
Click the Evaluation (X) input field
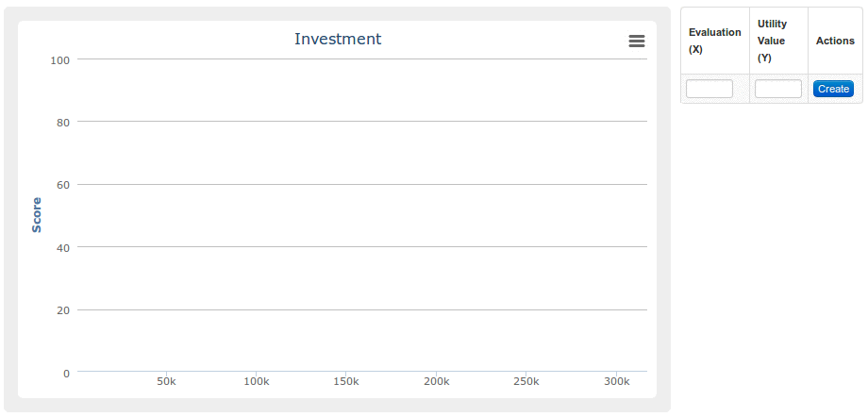pyautogui.click(x=709, y=89)
